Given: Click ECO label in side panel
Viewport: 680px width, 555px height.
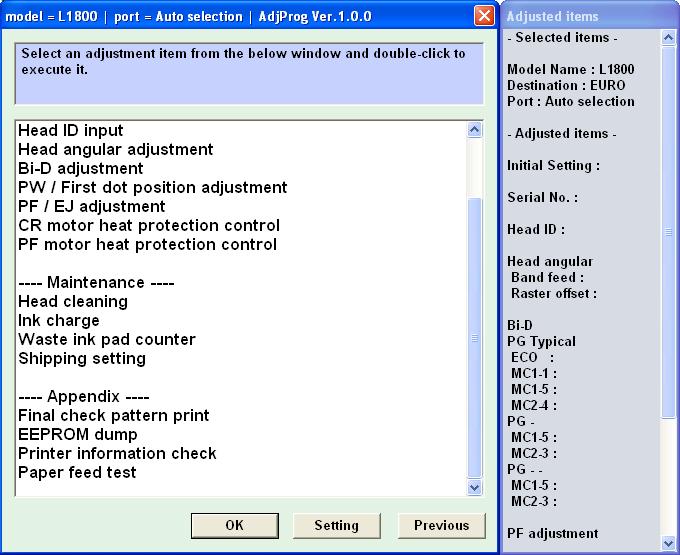Looking at the screenshot, I should coord(532,358).
